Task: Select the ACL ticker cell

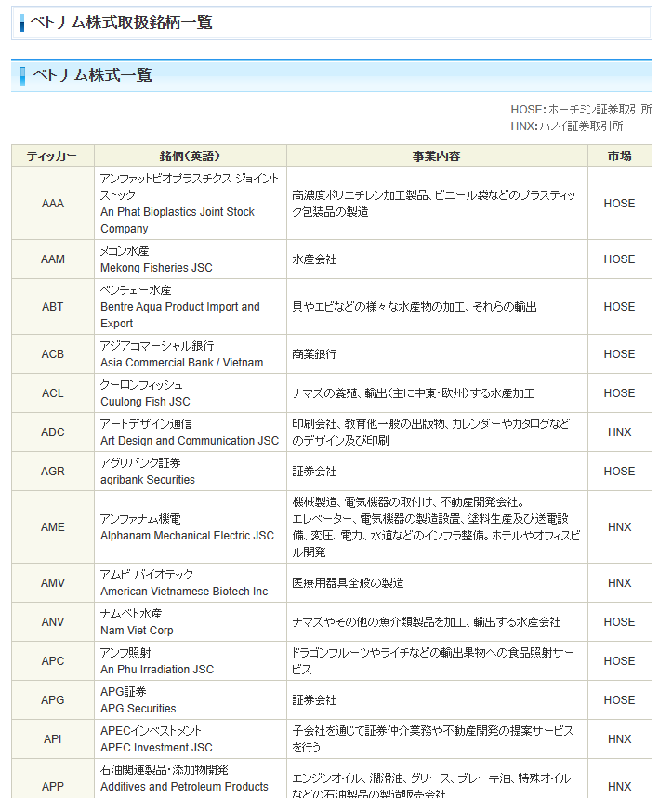Action: pos(52,392)
